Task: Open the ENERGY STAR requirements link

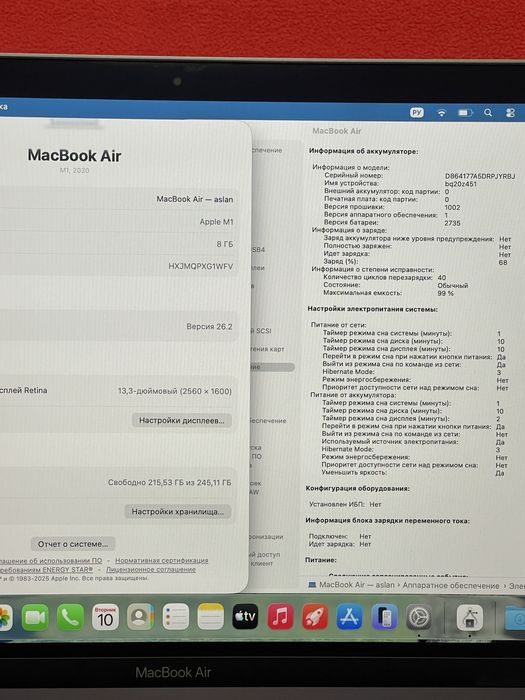Action: point(46,569)
